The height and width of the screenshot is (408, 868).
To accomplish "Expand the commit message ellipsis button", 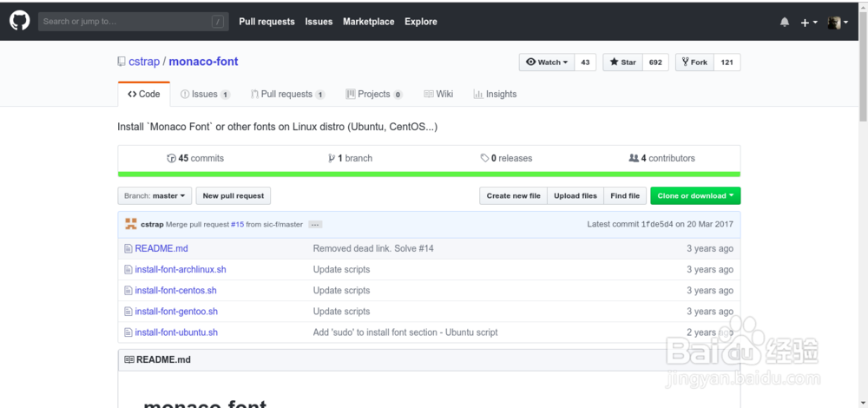I will pos(316,225).
